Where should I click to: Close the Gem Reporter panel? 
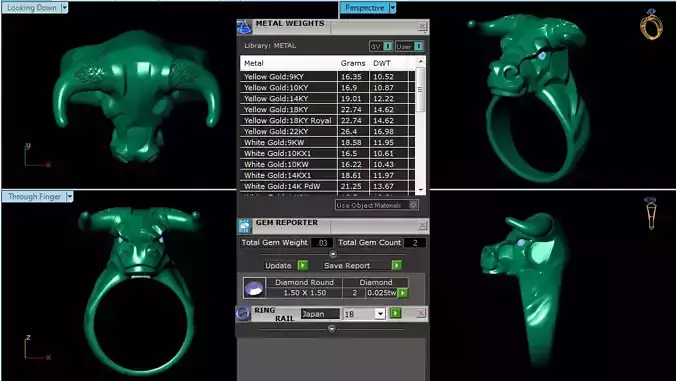[x=422, y=225]
